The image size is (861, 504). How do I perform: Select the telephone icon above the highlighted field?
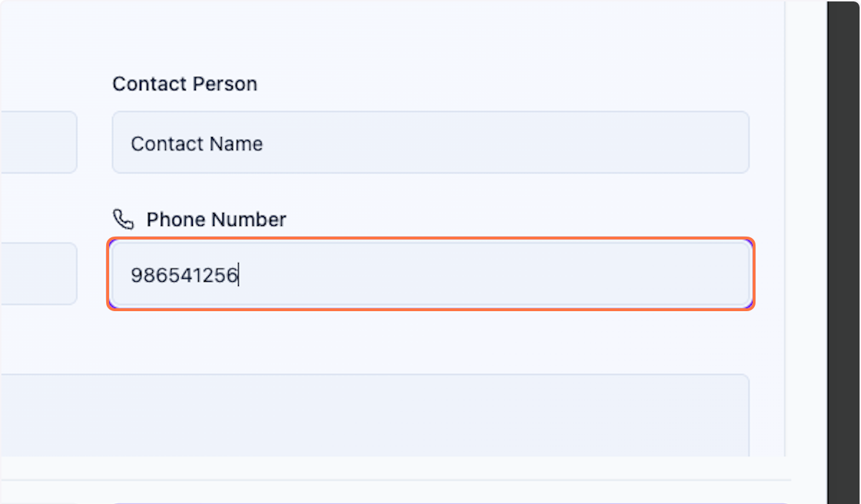coord(123,219)
